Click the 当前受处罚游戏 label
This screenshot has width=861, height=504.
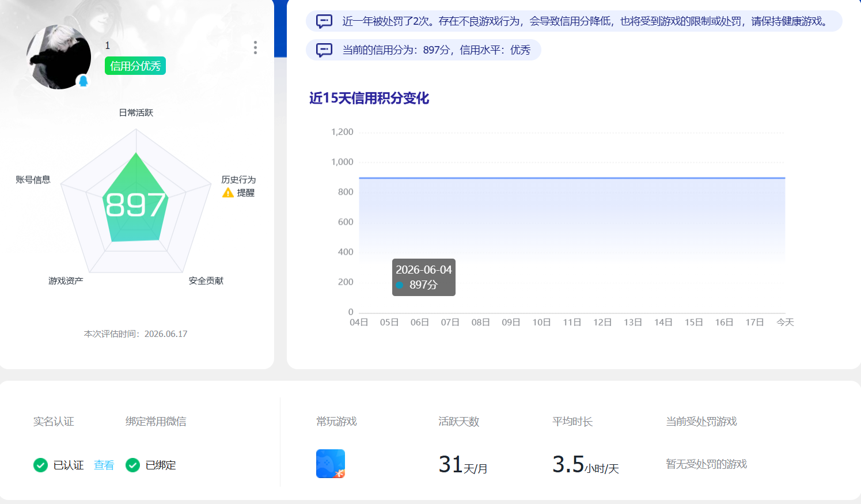[x=701, y=422]
